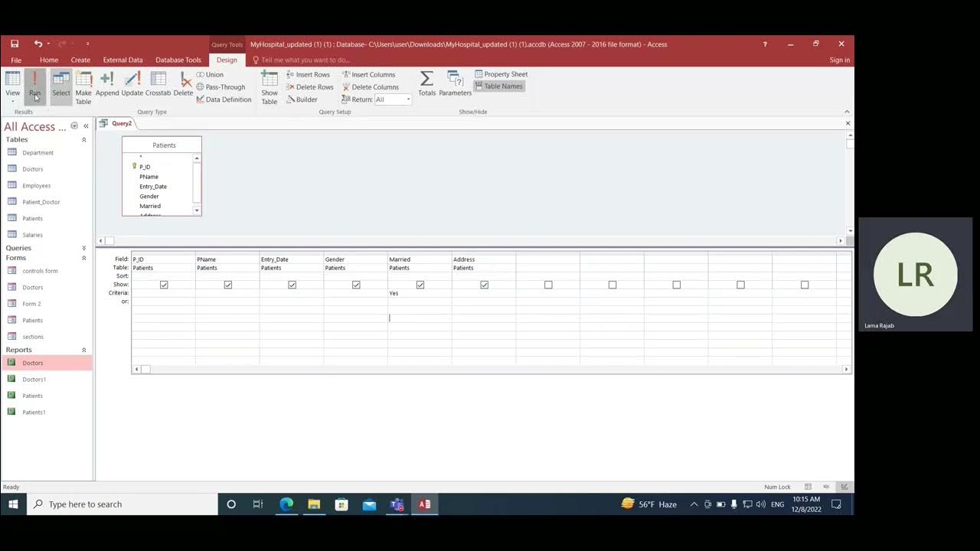Toggle Table Names in Show/Hide group
This screenshot has height=551, width=980.
498,86
